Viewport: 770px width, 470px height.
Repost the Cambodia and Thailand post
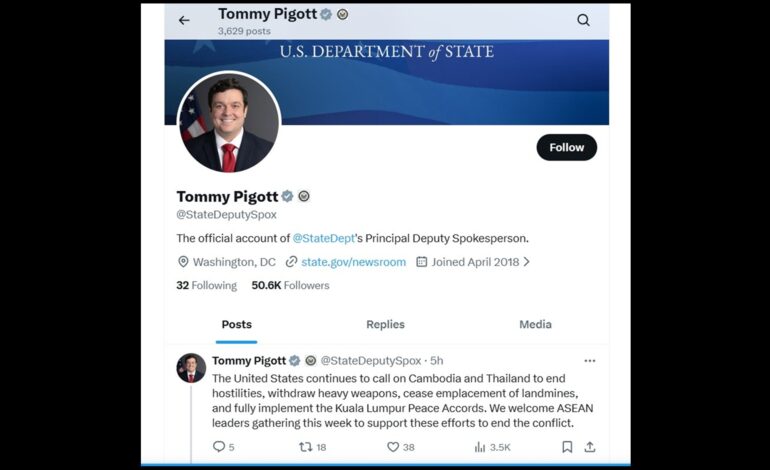tap(306, 447)
